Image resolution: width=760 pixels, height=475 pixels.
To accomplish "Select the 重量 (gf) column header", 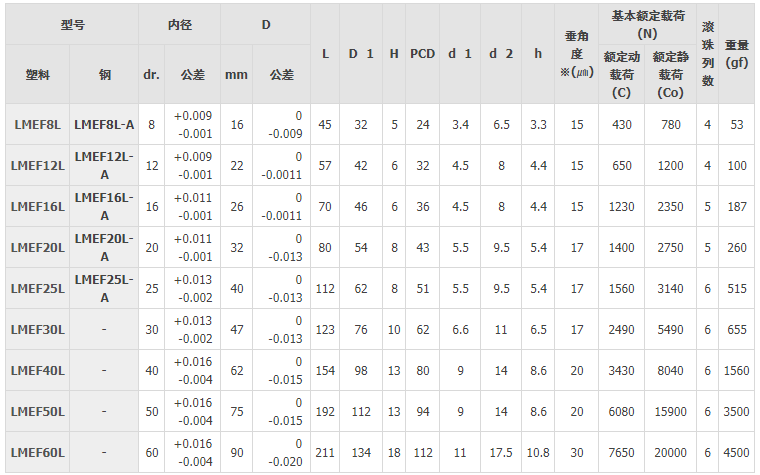I will click(737, 53).
